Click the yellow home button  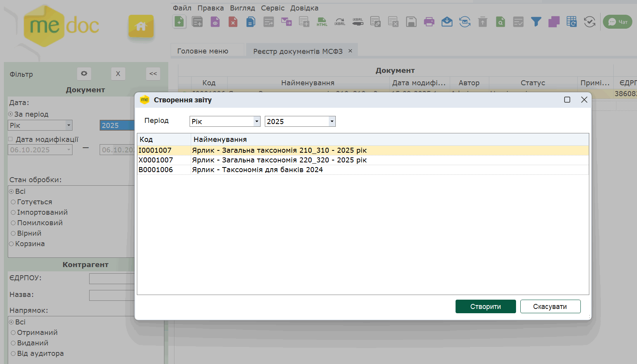(x=141, y=26)
